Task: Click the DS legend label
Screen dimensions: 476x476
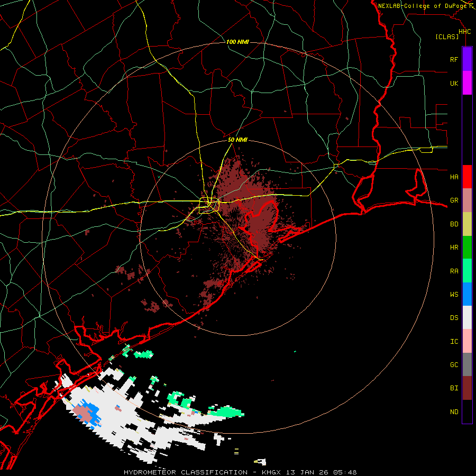Action: click(454, 318)
